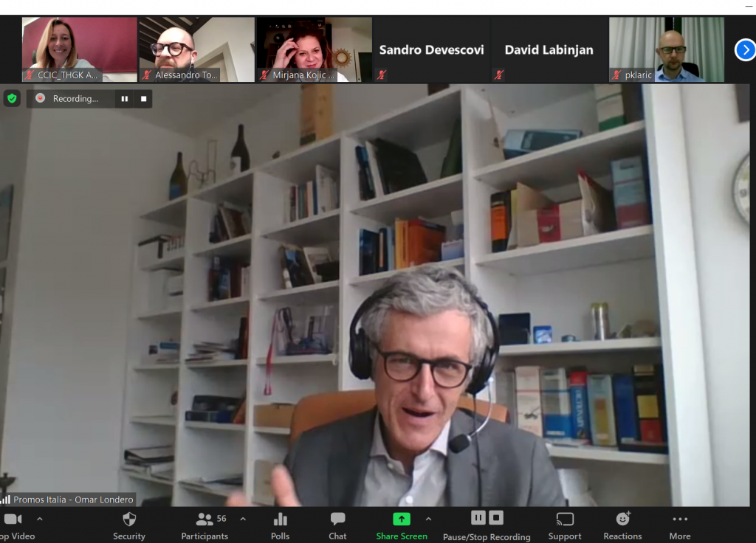Stop recording in the bottom toolbar
This screenshot has width=756, height=543.
(496, 518)
